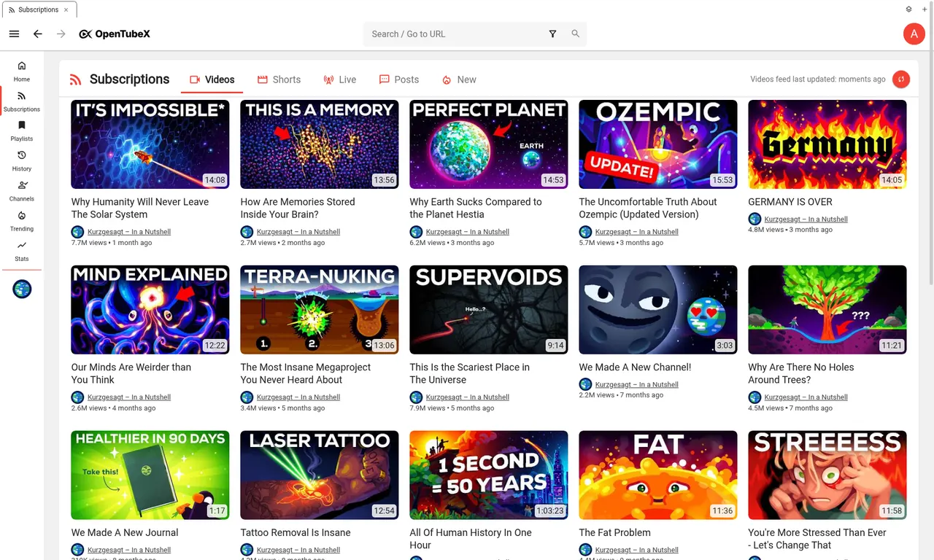This screenshot has height=560, width=934.
Task: Switch to the Posts tab
Action: point(398,79)
